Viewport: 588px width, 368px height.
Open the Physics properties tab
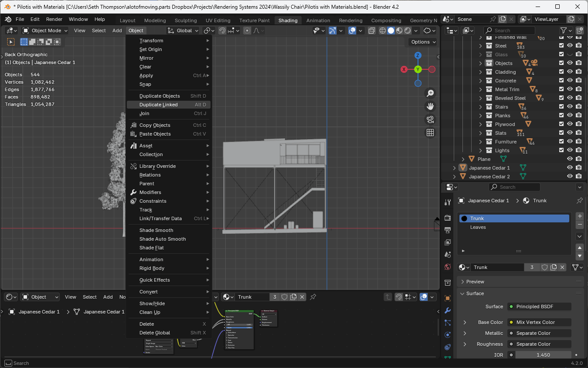pyautogui.click(x=447, y=335)
